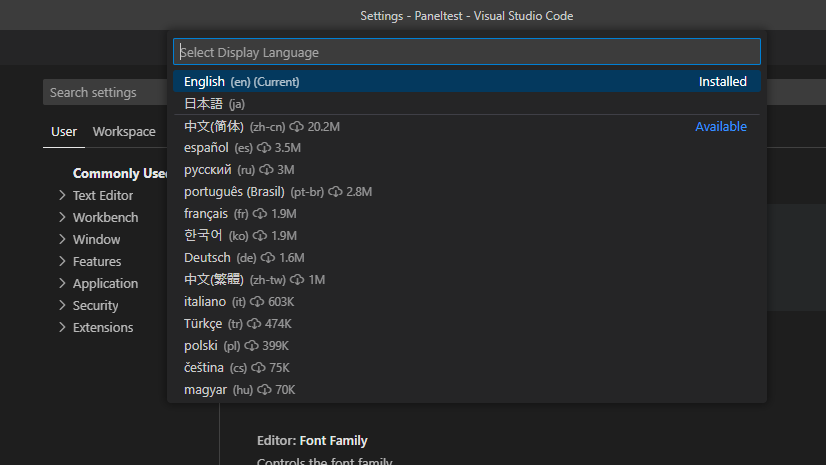Viewport: 826px width, 465px height.
Task: Open the Commonly Used settings section
Action: click(120, 173)
